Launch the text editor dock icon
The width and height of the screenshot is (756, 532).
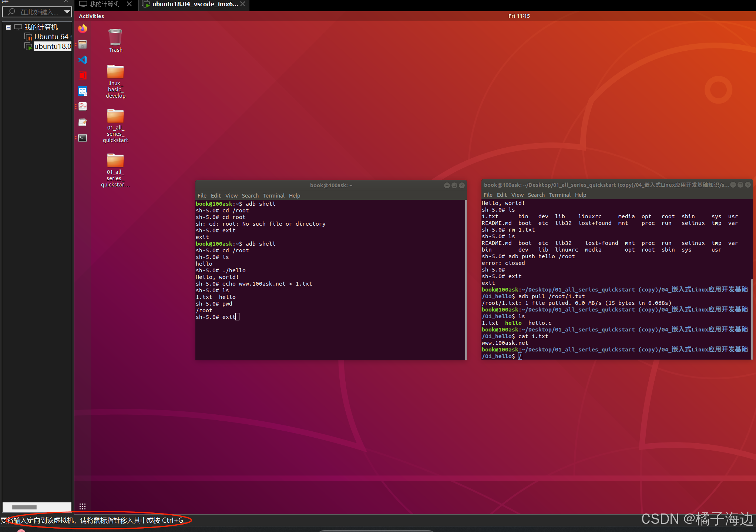point(83,122)
